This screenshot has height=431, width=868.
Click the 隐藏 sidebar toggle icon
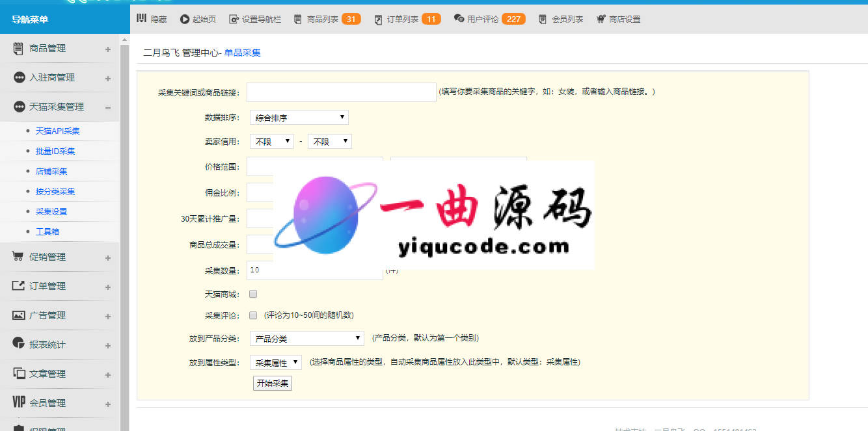click(141, 19)
